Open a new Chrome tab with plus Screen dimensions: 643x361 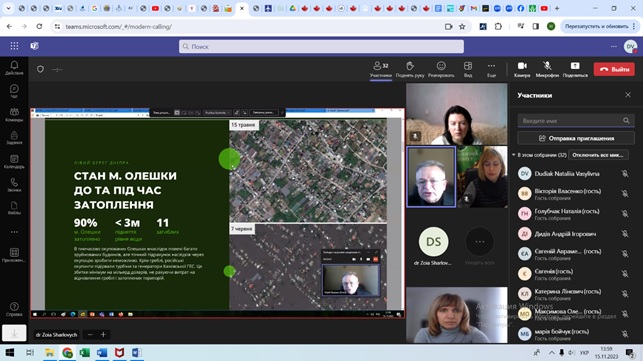coord(557,8)
